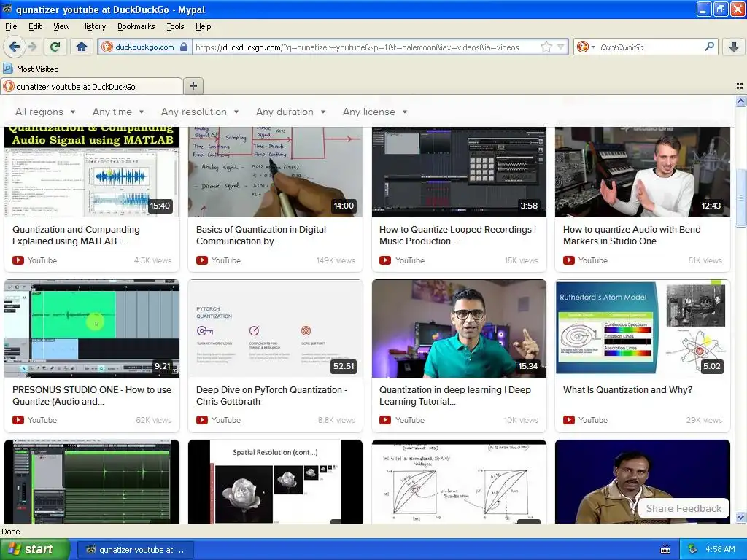Open the 52:51 PyTorch Quantization thumbnail
747x560 pixels.
tap(275, 328)
